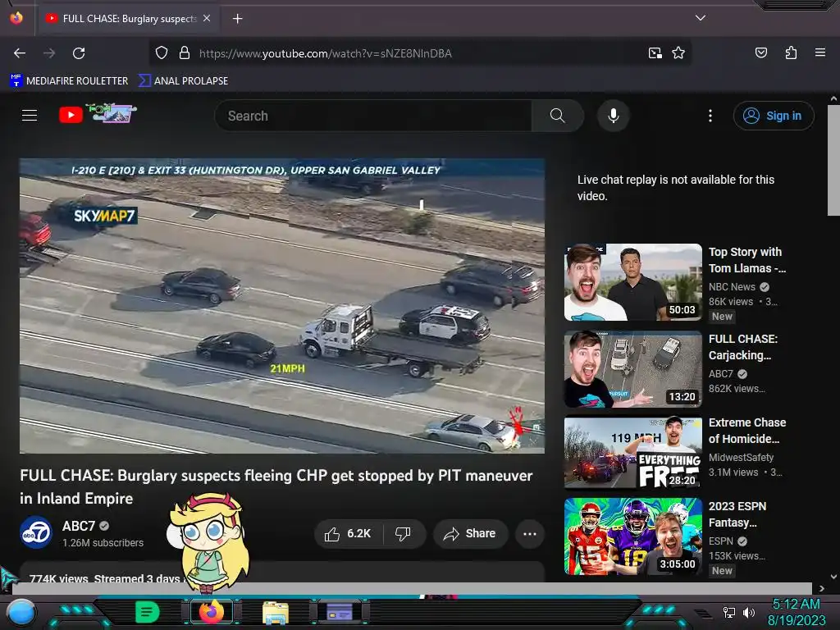Click the horizontal page scrollbar
This screenshot has height=630, width=840.
pyautogui.click(x=412, y=589)
